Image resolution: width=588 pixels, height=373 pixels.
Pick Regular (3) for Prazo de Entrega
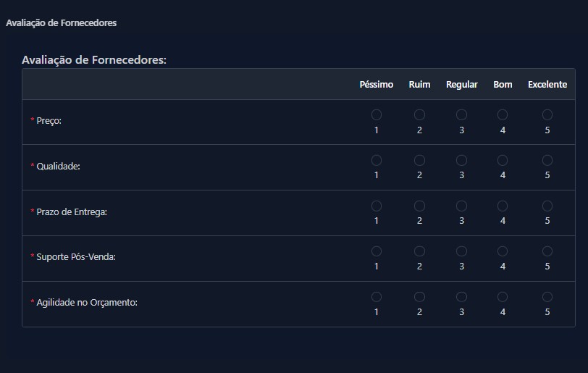pos(461,206)
